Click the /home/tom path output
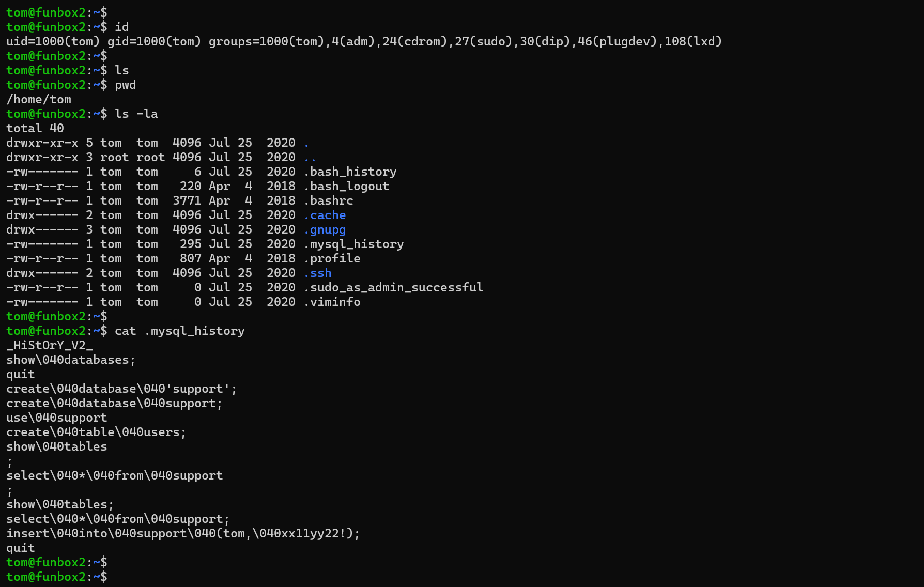Viewport: 924px width, 587px height. coord(39,99)
